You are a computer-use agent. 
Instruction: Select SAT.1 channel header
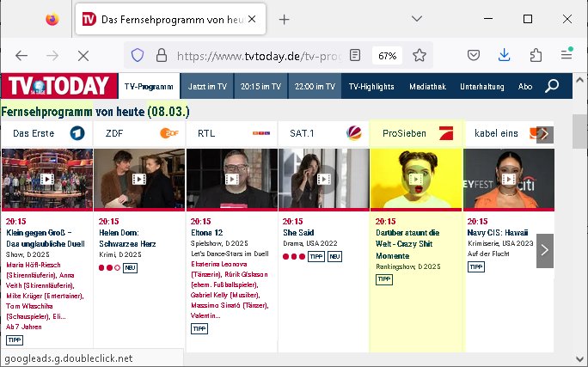click(324, 133)
